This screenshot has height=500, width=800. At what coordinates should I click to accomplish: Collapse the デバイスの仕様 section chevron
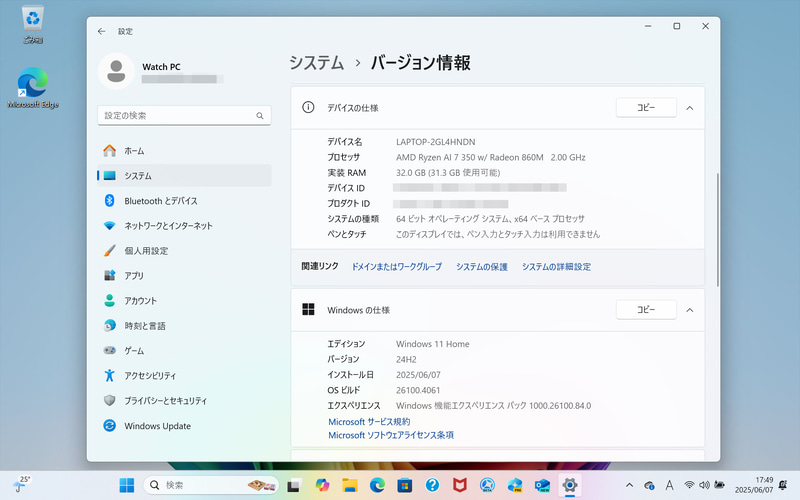[690, 108]
